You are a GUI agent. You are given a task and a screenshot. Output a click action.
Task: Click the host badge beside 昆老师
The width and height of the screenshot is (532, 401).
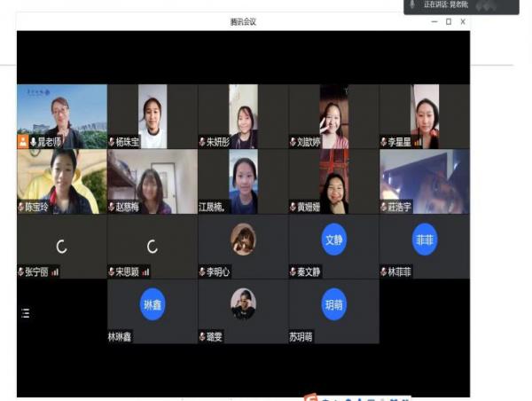coord(23,142)
